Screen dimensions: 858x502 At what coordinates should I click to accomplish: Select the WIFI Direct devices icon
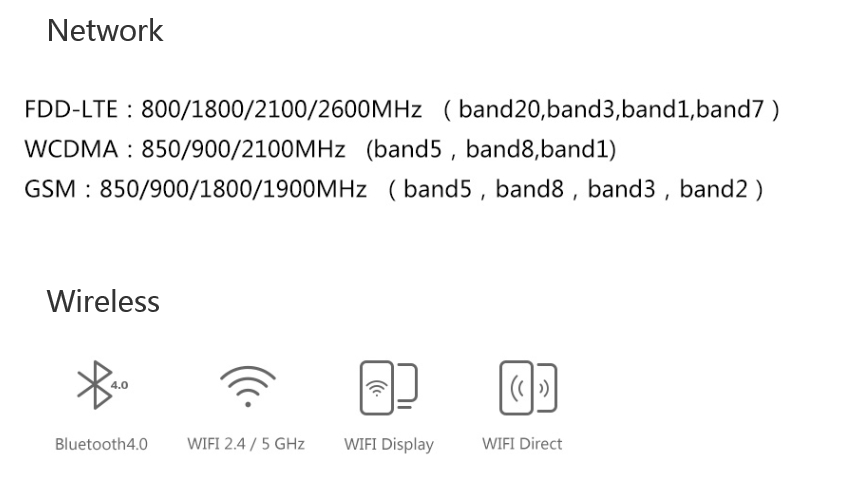pyautogui.click(x=528, y=388)
